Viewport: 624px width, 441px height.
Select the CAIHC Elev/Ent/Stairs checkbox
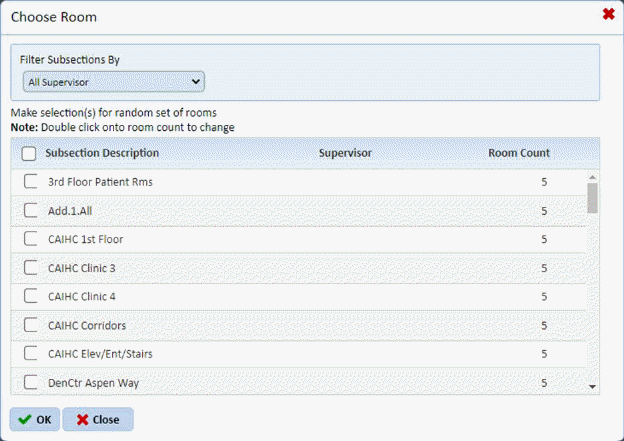pos(31,353)
